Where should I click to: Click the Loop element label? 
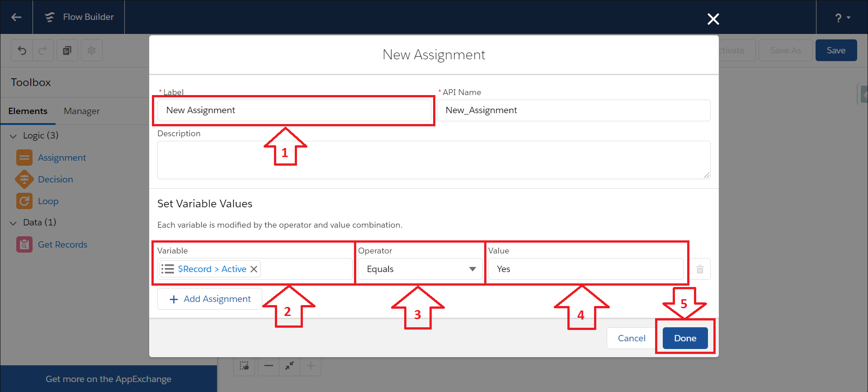tap(48, 201)
